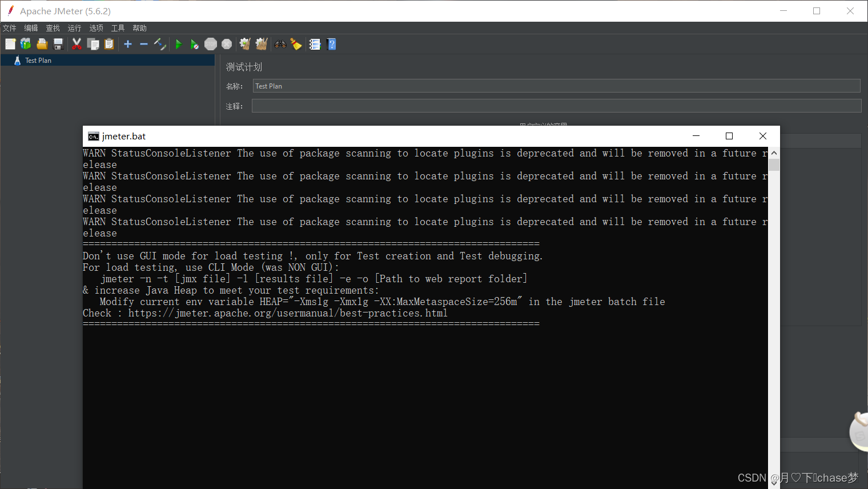Image resolution: width=868 pixels, height=489 pixels.
Task: Click the toggle enable/disable icon in toolbar
Action: click(x=160, y=44)
